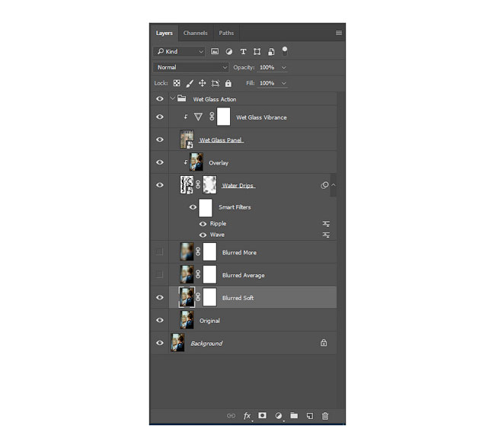This screenshot has height=448, width=495.
Task: Hide the Water Drips layer
Action: pyautogui.click(x=160, y=185)
